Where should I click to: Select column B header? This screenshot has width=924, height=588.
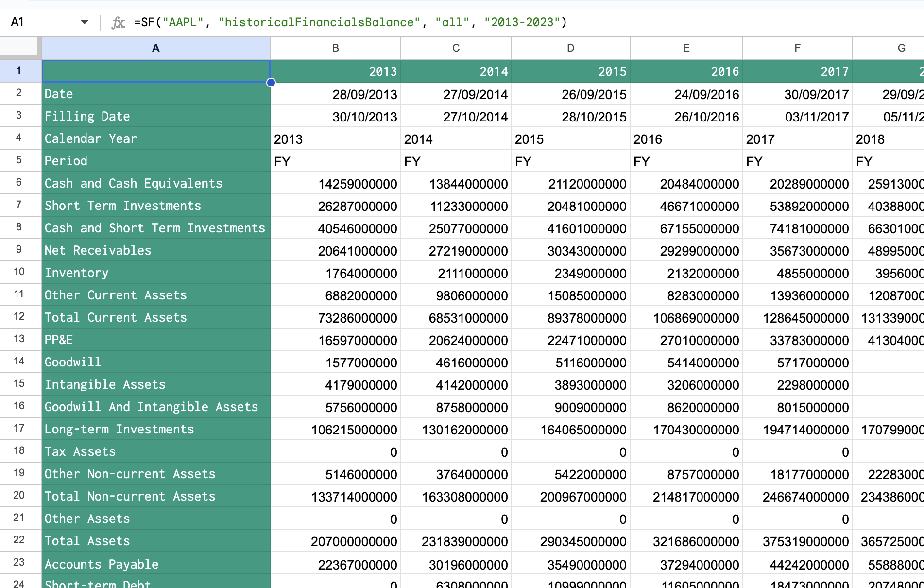pos(335,48)
